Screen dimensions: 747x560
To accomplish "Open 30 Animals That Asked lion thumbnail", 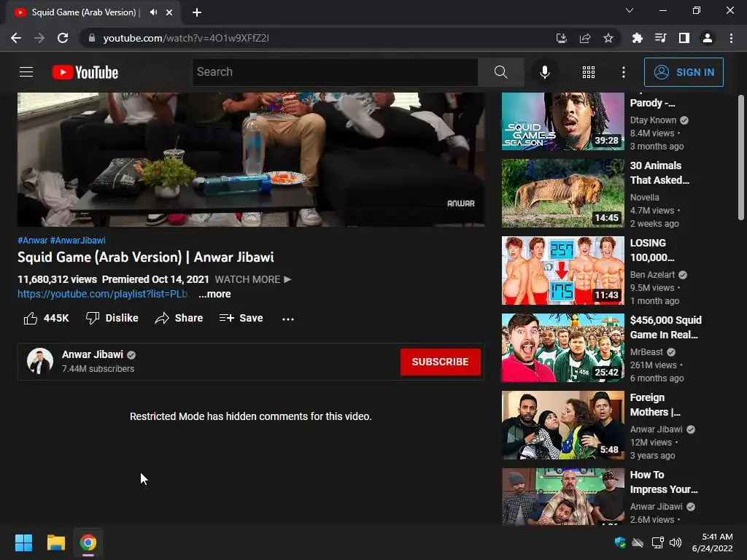I will pyautogui.click(x=562, y=193).
